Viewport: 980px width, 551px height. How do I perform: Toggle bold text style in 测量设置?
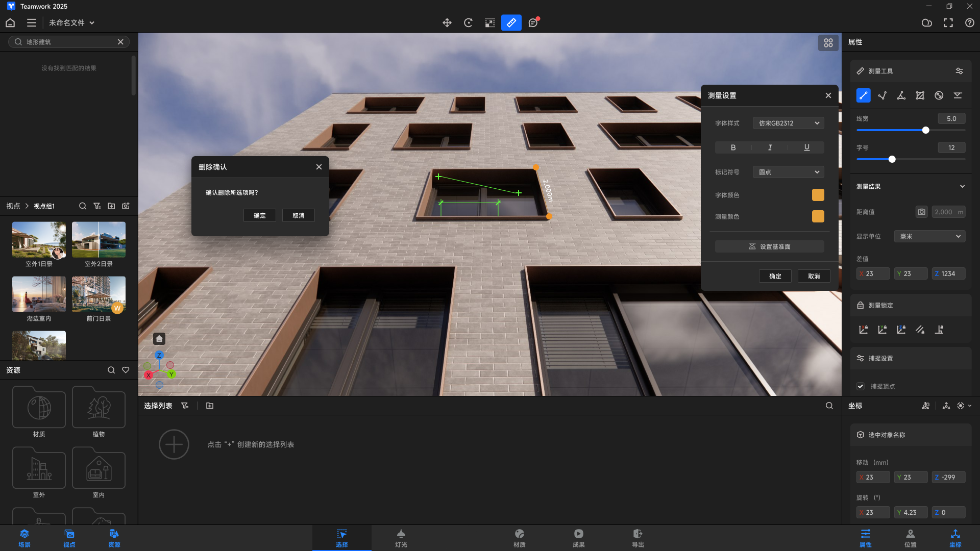tap(733, 147)
